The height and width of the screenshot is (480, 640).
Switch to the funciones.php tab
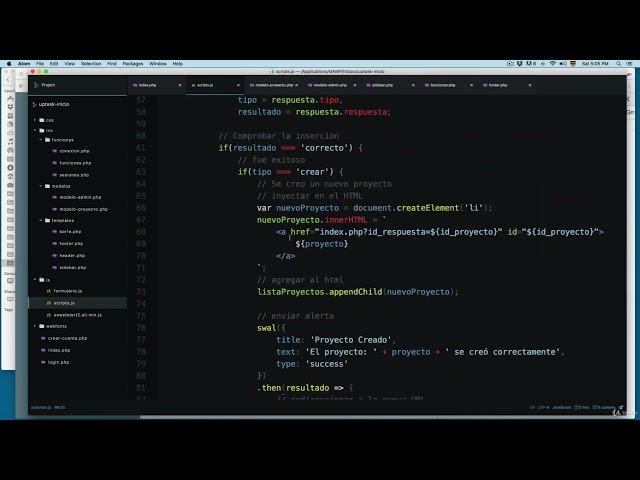(442, 85)
